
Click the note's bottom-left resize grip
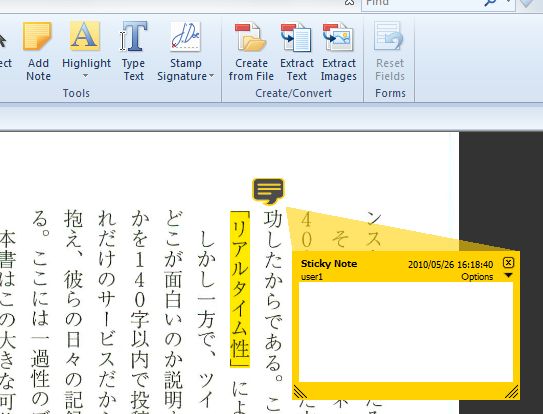pyautogui.click(x=300, y=392)
